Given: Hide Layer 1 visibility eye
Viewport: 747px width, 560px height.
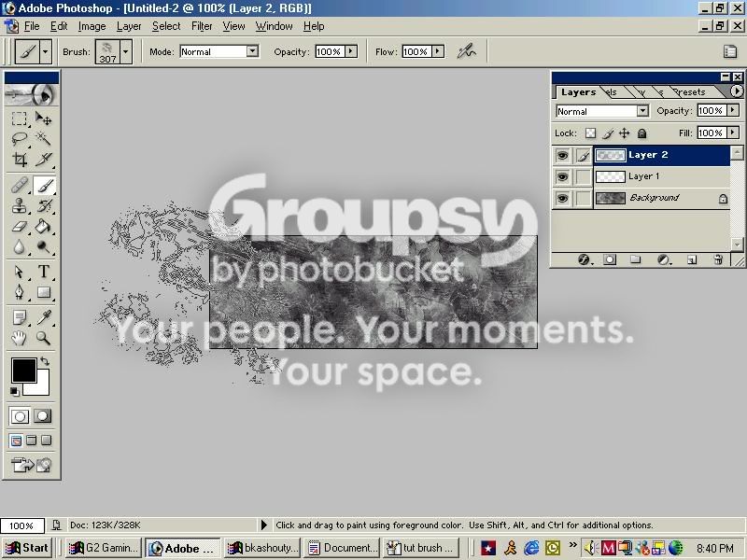Looking at the screenshot, I should (x=562, y=176).
